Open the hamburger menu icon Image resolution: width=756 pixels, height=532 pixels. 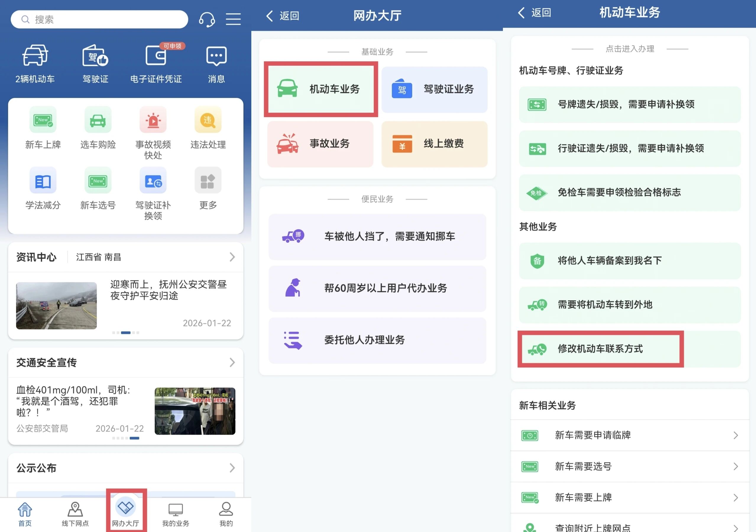(x=233, y=19)
